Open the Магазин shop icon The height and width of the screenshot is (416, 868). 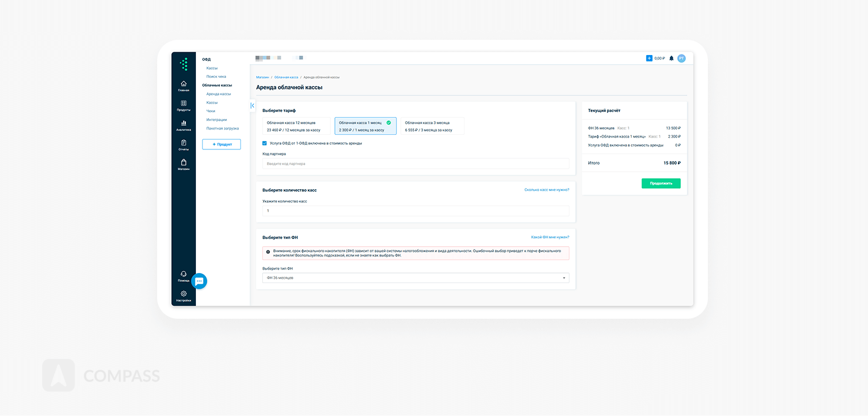coord(184,162)
